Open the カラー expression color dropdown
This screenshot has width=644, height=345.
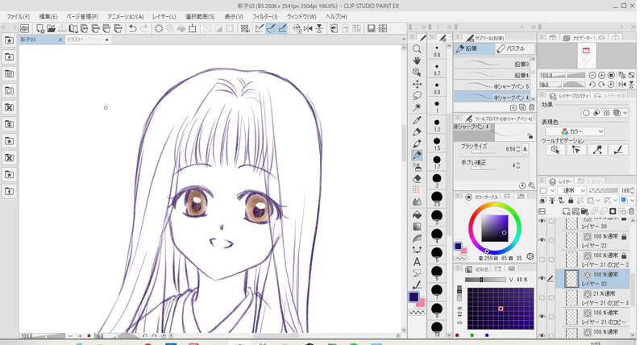click(575, 131)
